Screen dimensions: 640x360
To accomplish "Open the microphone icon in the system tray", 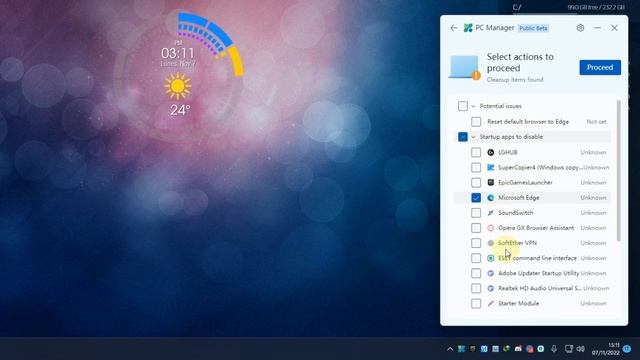I will [x=554, y=349].
